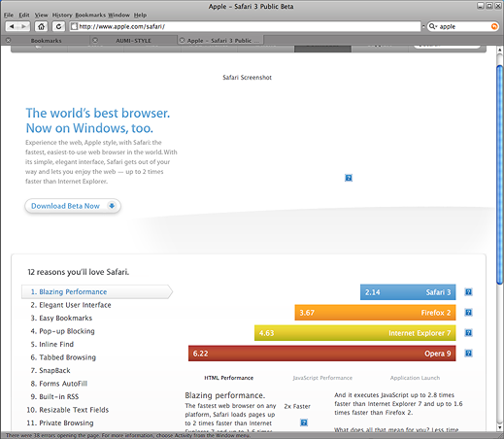Close the Bookmarks tab
This screenshot has height=439, width=504.
(x=9, y=40)
